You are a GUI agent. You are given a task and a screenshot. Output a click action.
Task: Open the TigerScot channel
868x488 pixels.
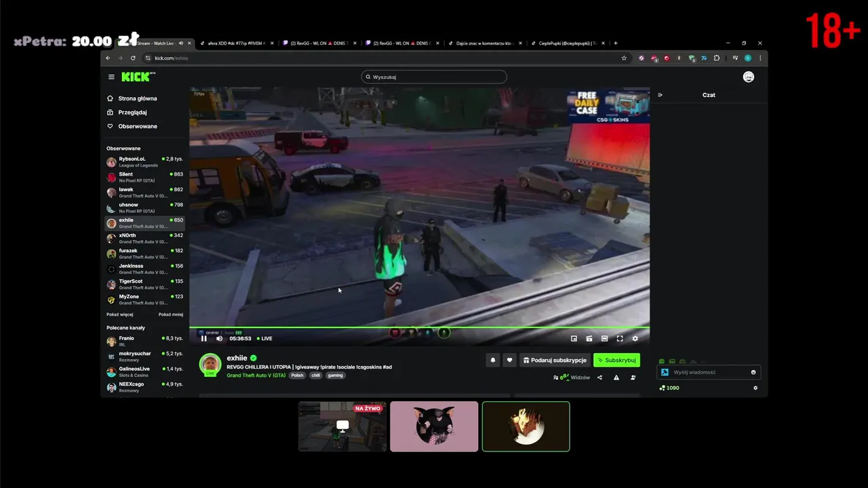pyautogui.click(x=144, y=284)
